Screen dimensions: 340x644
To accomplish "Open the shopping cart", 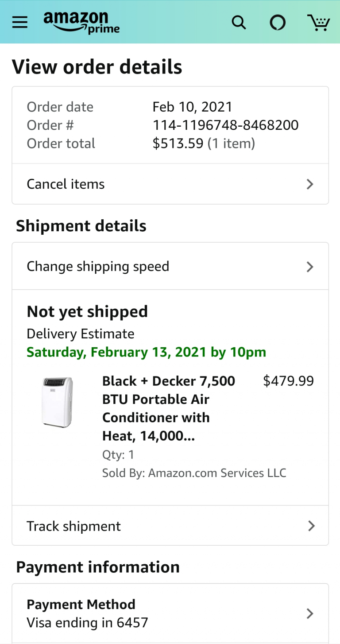I will 318,23.
